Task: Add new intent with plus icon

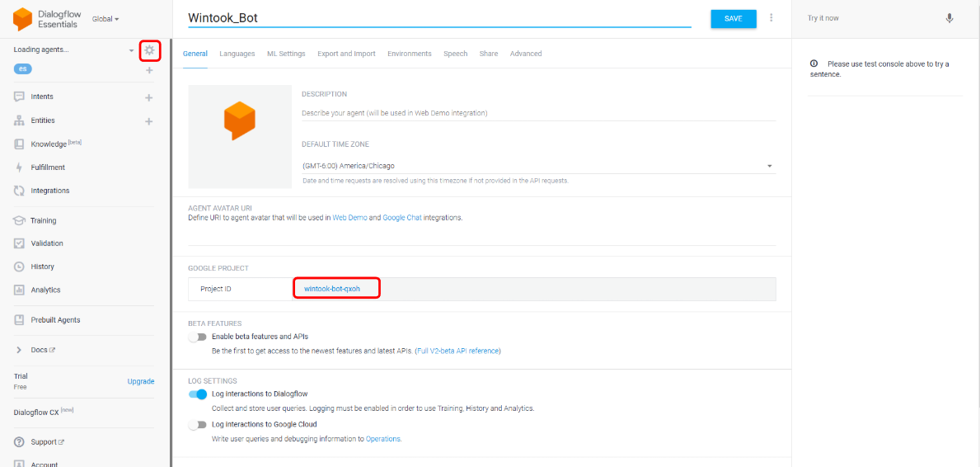Action: (x=149, y=97)
